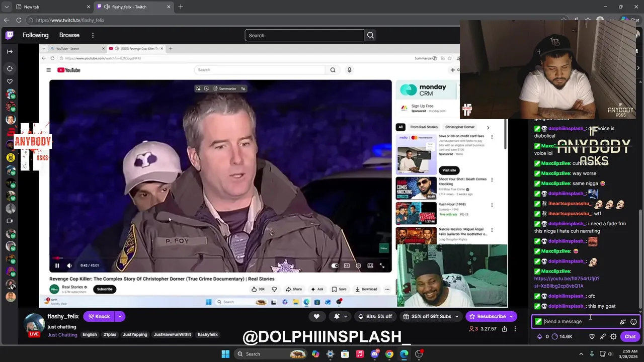Select the 21plus tag
This screenshot has width=644, height=362.
(110, 335)
